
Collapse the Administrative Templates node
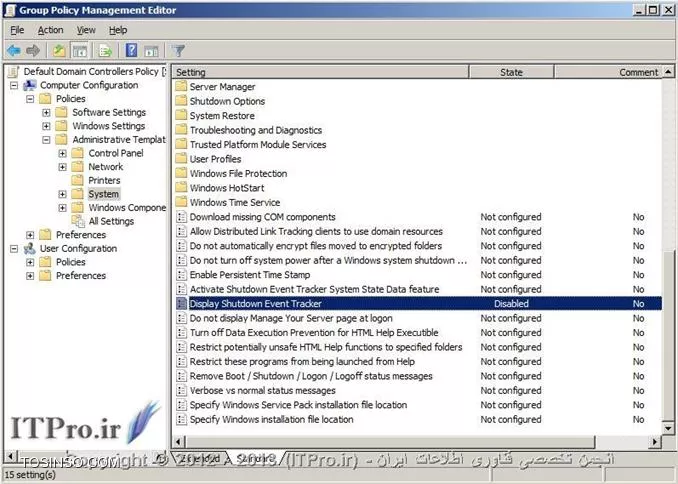(x=46, y=140)
